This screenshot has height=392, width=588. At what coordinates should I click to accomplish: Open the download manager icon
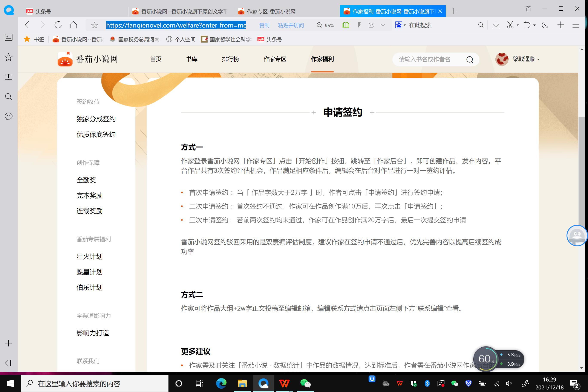[496, 25]
